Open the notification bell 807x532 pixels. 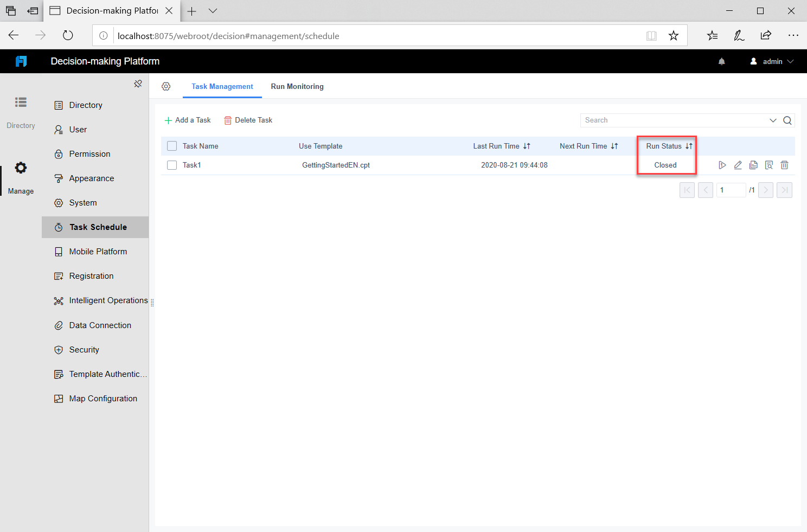click(721, 61)
